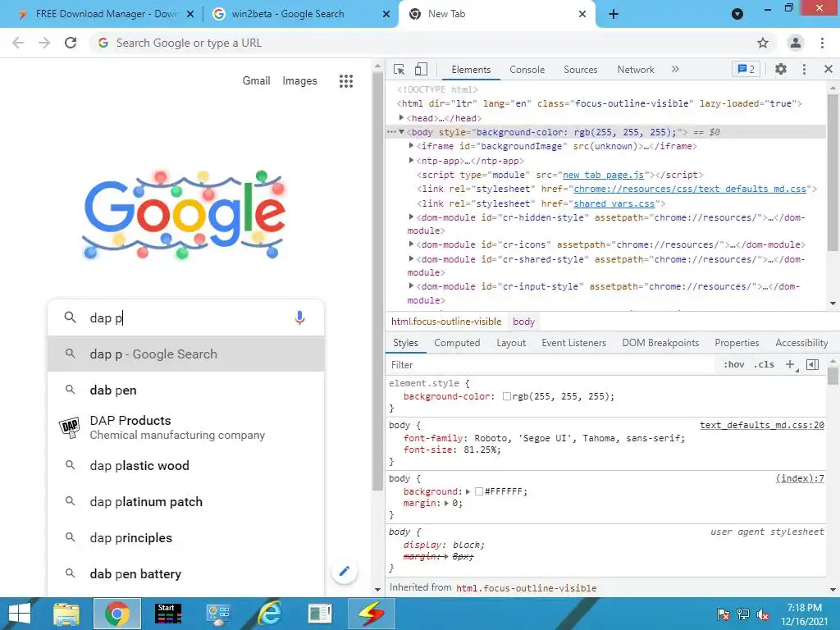Expand the background shorthand property

pyautogui.click(x=468, y=491)
